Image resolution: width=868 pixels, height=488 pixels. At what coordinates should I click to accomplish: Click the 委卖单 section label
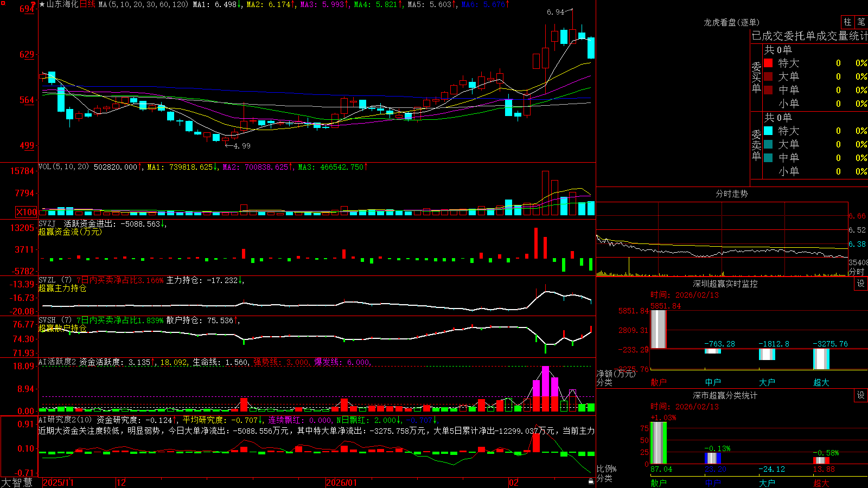pyautogui.click(x=756, y=145)
